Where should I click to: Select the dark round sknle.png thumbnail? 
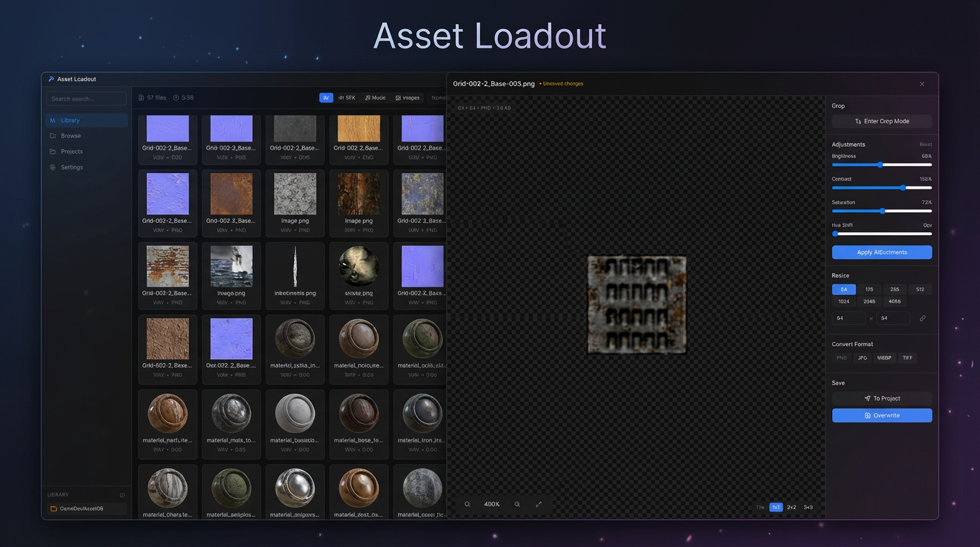359,266
